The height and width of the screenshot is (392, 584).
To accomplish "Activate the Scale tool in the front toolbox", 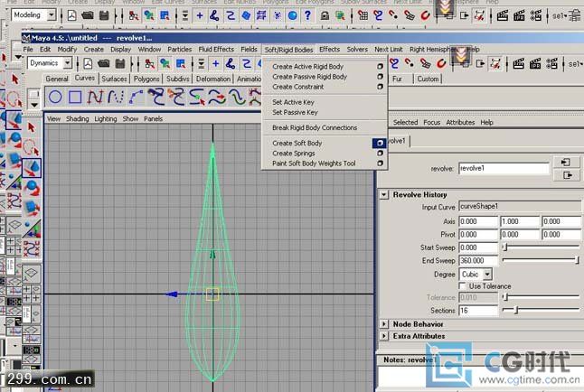I will 32,208.
